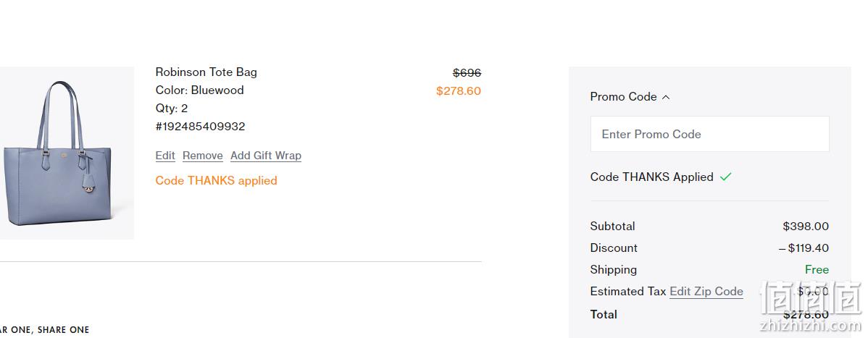Open the Edit Zip Code link
The width and height of the screenshot is (868, 338).
tap(706, 292)
